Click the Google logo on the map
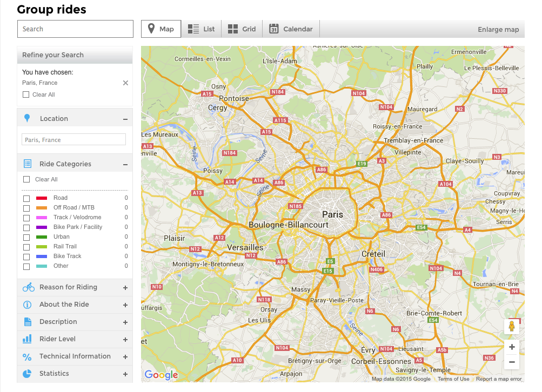Viewport: 542px width, 392px height. click(162, 375)
